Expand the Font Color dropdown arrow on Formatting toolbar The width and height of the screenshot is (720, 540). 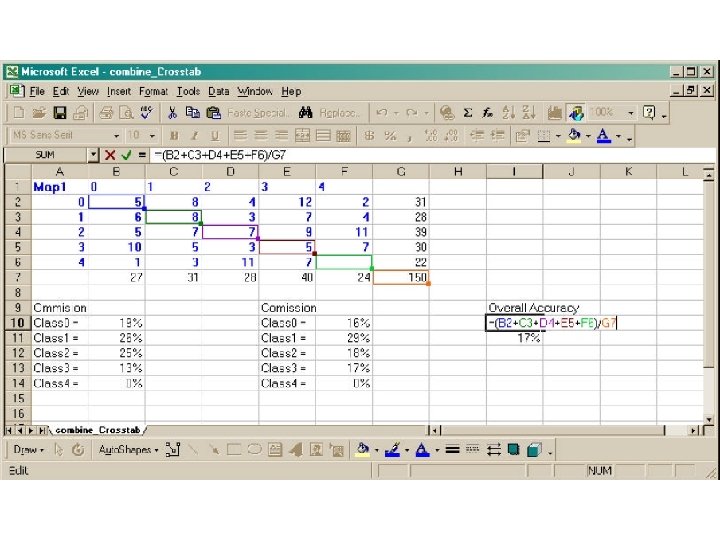pyautogui.click(x=619, y=136)
